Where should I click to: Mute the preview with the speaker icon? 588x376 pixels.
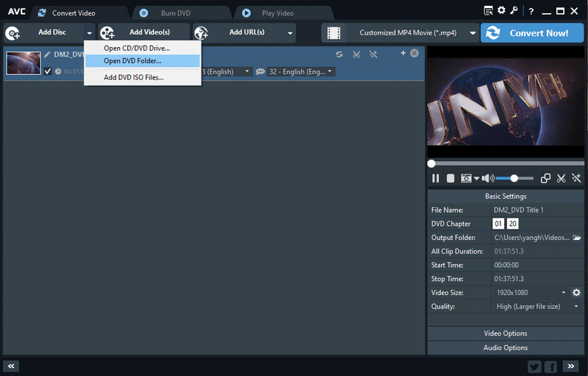[x=487, y=178]
